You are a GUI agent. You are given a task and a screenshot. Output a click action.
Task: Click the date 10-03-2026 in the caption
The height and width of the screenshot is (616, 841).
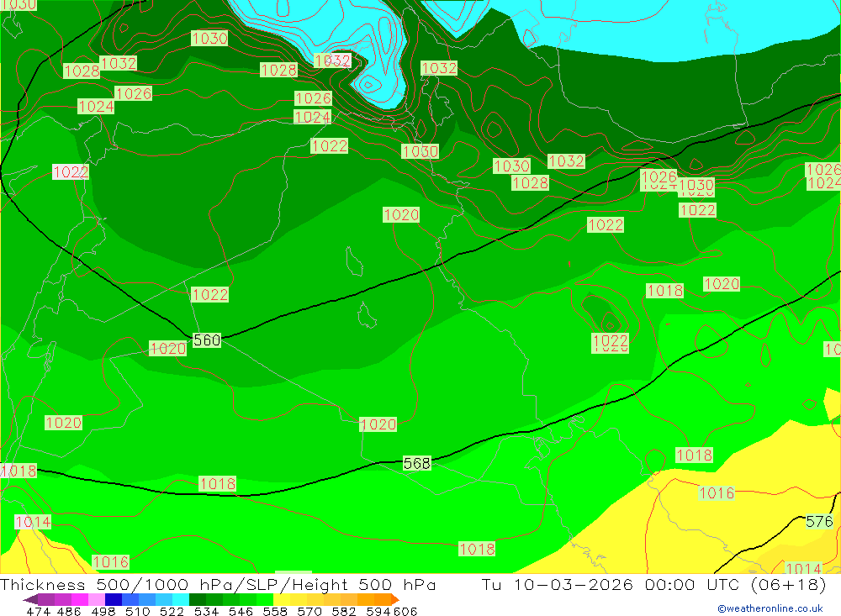574,584
